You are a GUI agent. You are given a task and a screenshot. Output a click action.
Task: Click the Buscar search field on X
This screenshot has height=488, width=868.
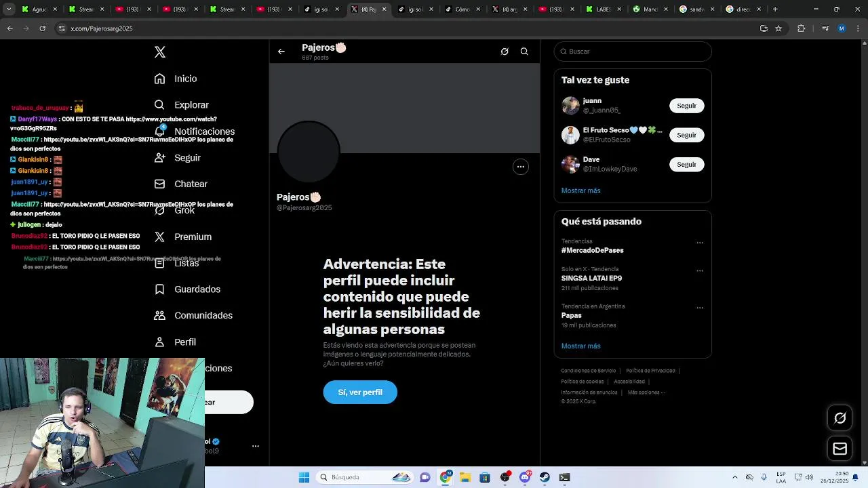[633, 52]
